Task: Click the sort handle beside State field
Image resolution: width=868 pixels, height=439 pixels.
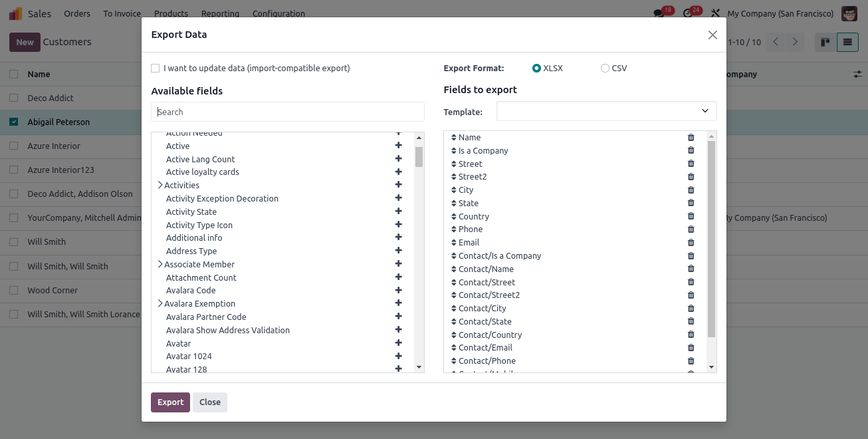Action: (454, 203)
